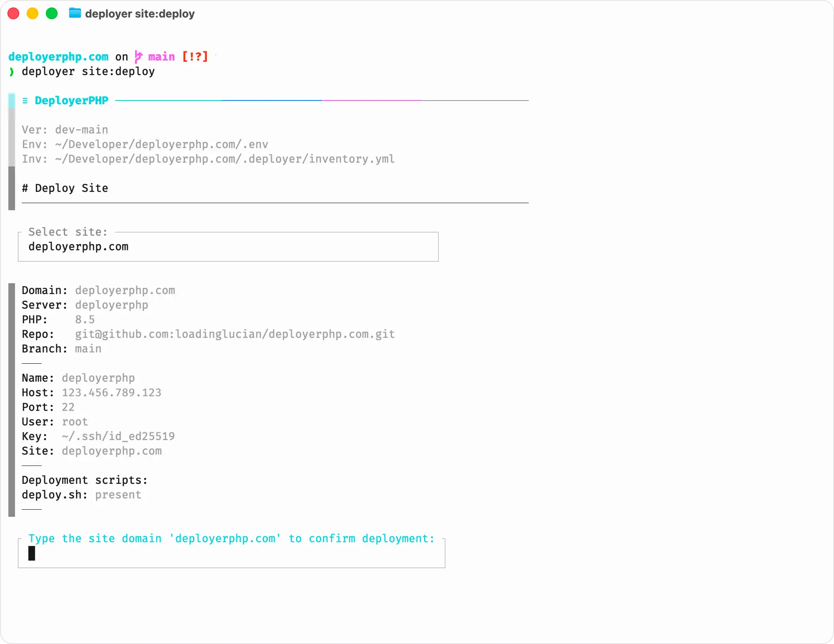Click the git branch icon next to main

coord(138,56)
